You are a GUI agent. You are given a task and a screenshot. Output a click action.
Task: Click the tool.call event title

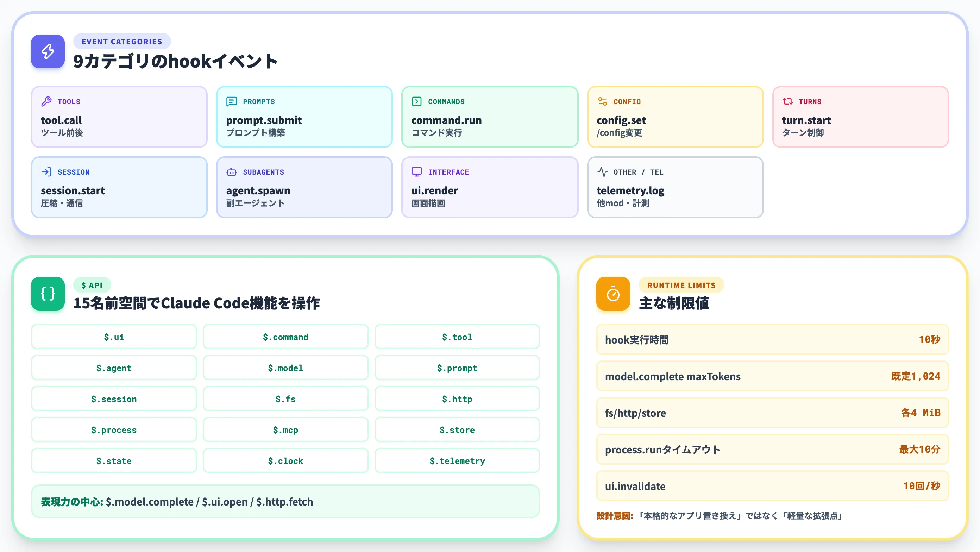click(61, 120)
